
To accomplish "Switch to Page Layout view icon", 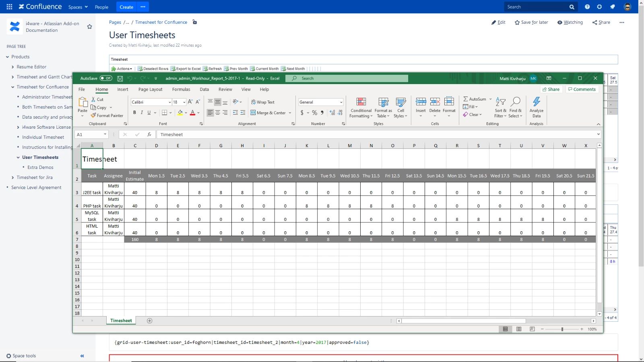I will pyautogui.click(x=519, y=329).
